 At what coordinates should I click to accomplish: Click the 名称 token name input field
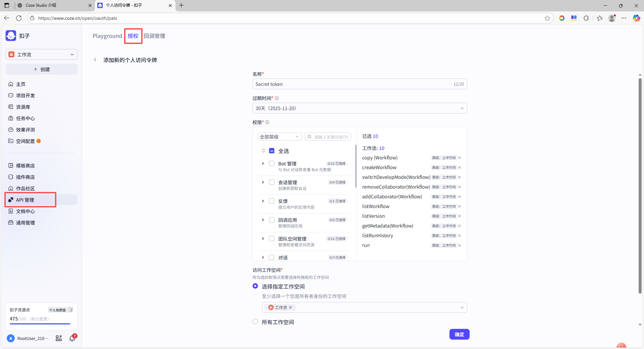(x=352, y=84)
